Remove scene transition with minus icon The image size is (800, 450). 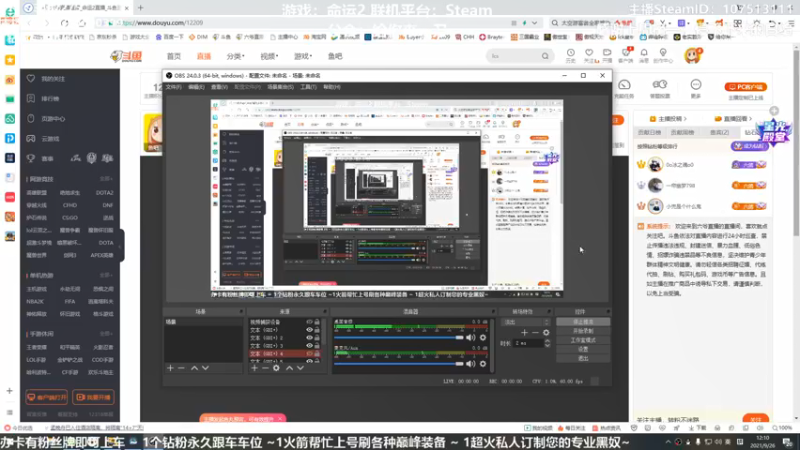535,333
